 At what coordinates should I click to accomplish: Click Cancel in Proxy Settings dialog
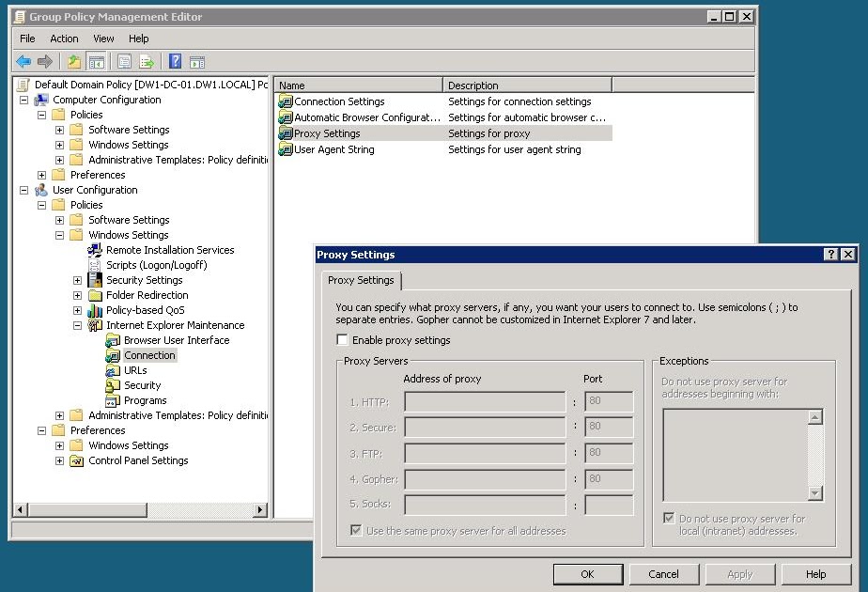(663, 574)
